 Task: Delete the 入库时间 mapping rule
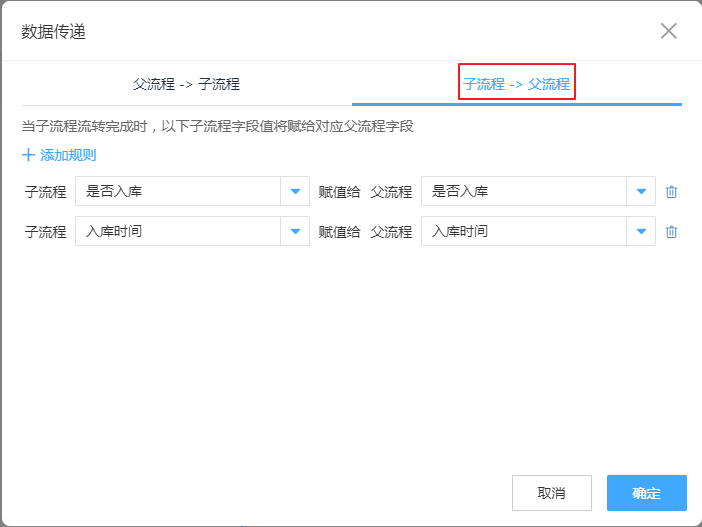[x=671, y=232]
